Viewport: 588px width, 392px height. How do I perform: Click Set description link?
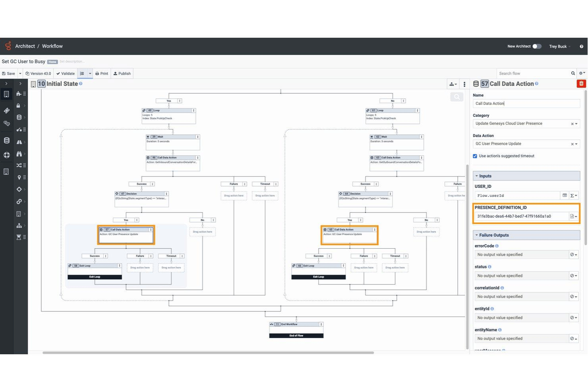click(72, 62)
